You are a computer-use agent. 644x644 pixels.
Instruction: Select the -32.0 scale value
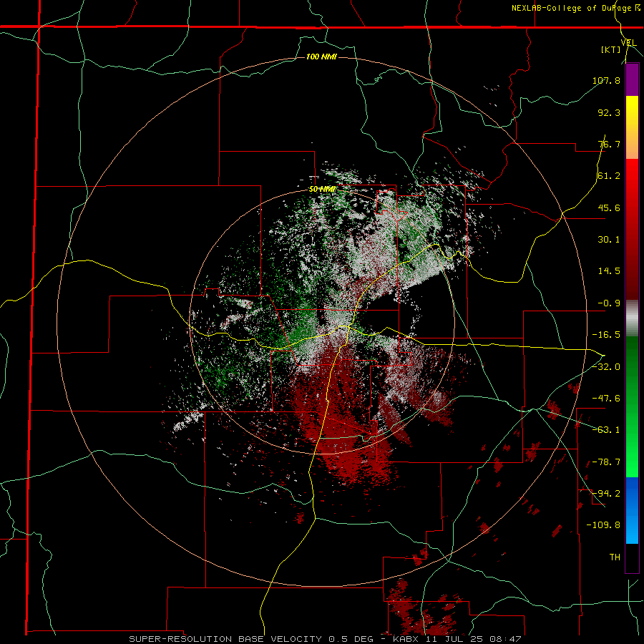[x=606, y=367]
